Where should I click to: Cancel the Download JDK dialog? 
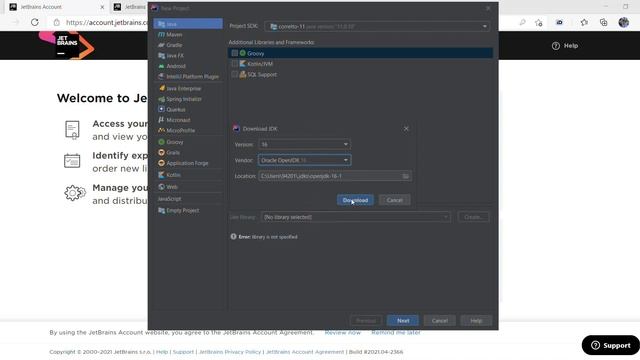(394, 200)
